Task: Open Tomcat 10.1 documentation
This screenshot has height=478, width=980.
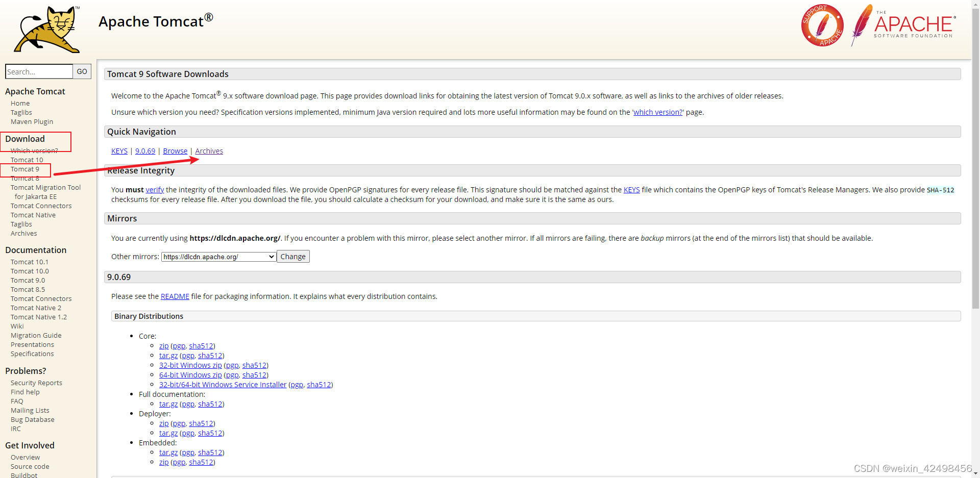Action: pos(30,262)
